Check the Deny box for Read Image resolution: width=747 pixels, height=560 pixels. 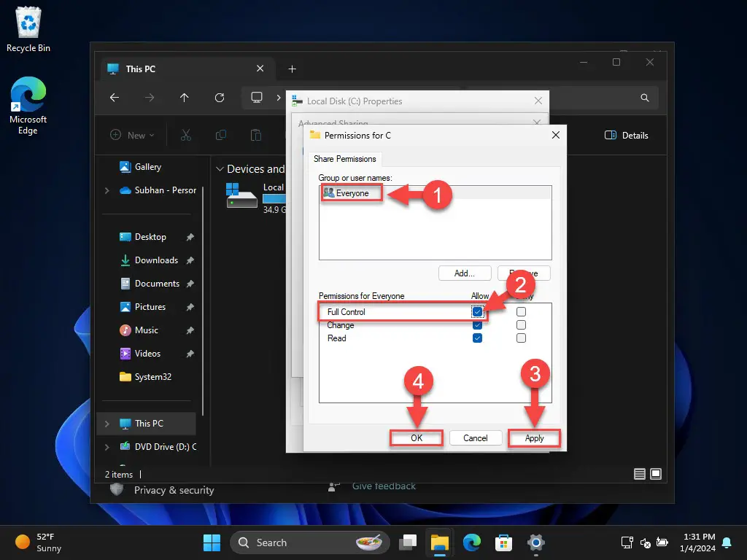pyautogui.click(x=521, y=338)
